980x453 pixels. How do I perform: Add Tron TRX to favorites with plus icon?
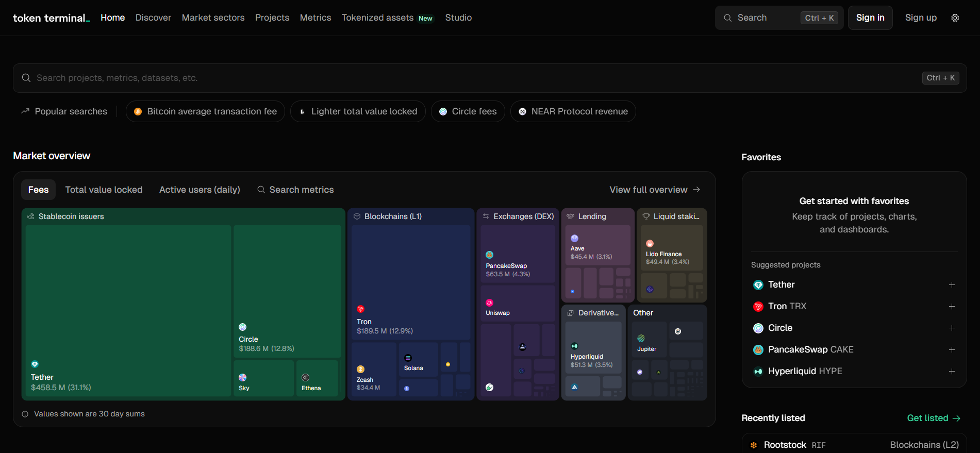point(952,307)
